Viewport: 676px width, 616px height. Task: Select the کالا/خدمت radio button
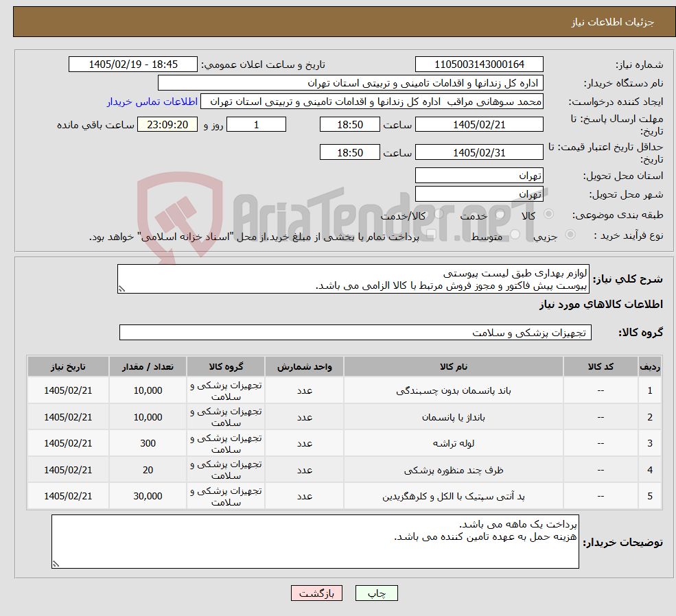coord(439,214)
